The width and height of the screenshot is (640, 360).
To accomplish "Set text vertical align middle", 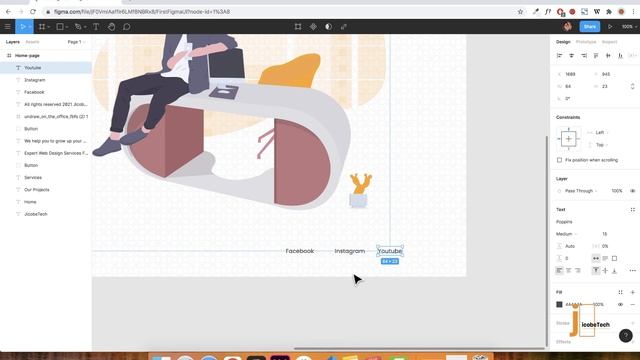I will tap(605, 270).
